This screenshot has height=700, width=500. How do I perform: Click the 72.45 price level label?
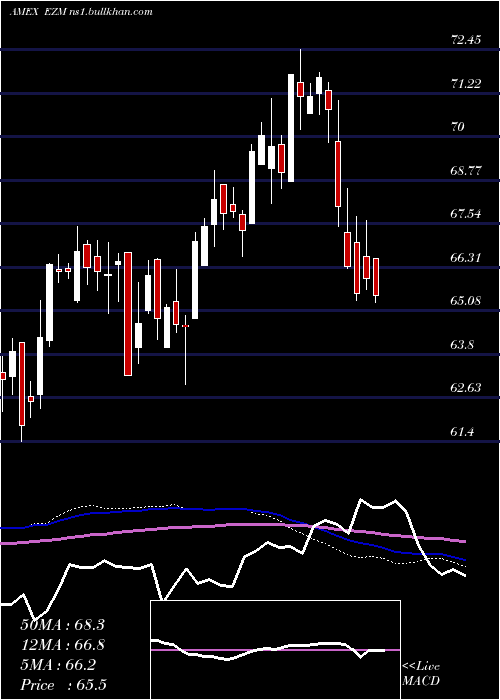click(x=466, y=40)
